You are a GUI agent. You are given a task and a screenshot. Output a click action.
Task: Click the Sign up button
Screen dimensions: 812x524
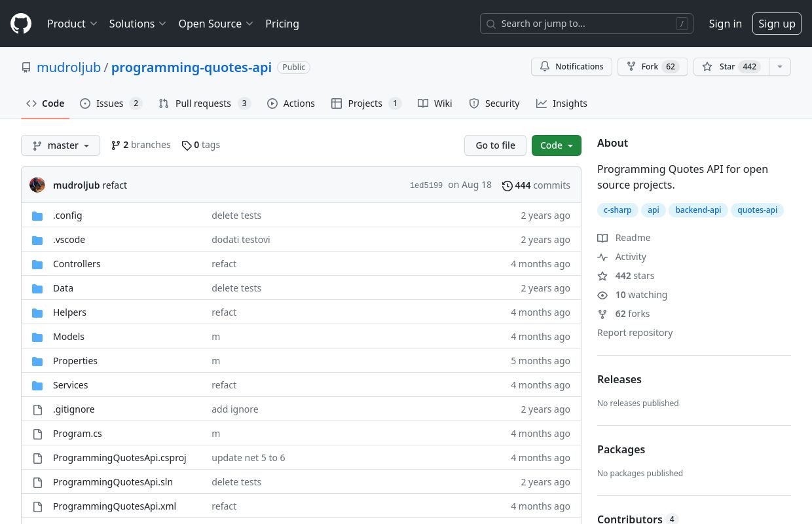(777, 24)
